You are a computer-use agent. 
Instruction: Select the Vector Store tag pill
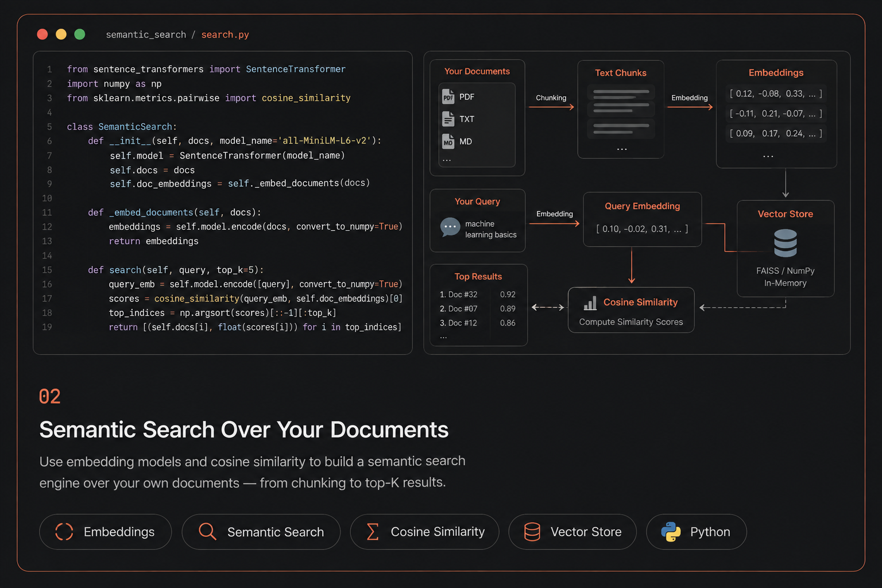point(572,532)
